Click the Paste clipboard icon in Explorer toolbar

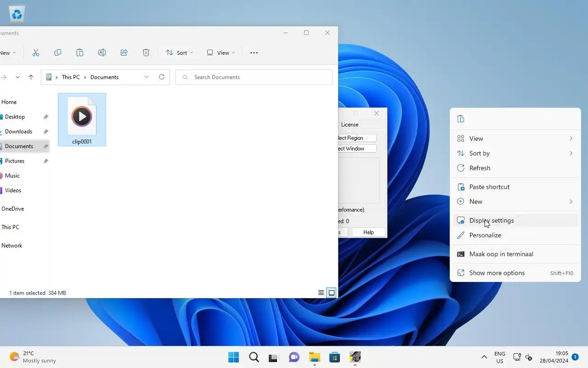coord(80,53)
